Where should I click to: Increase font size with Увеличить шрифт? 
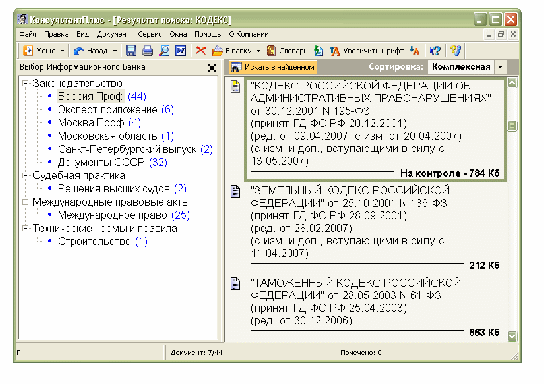[367, 51]
